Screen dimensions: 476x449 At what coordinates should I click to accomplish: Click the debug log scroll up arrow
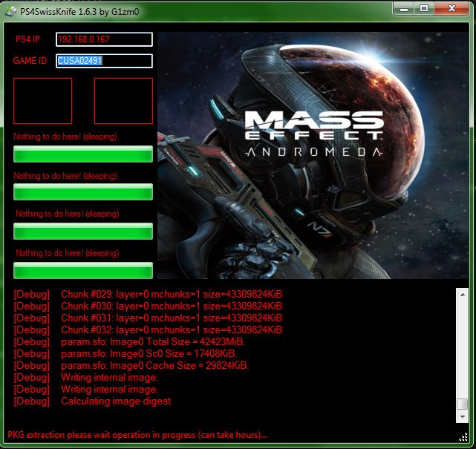[x=462, y=294]
